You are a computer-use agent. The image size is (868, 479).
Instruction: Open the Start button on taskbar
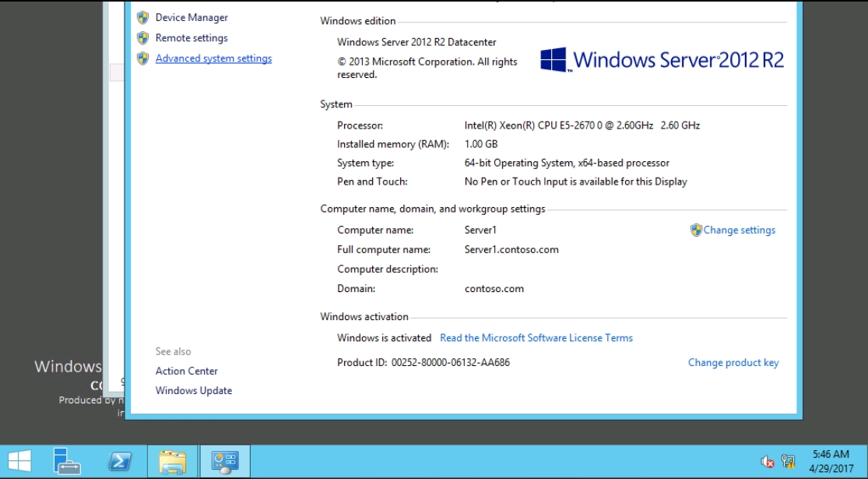(19, 461)
